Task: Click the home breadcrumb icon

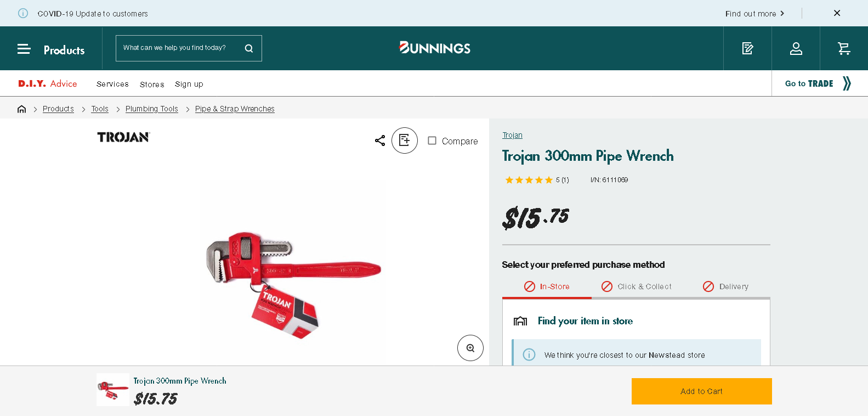Action: click(x=21, y=109)
